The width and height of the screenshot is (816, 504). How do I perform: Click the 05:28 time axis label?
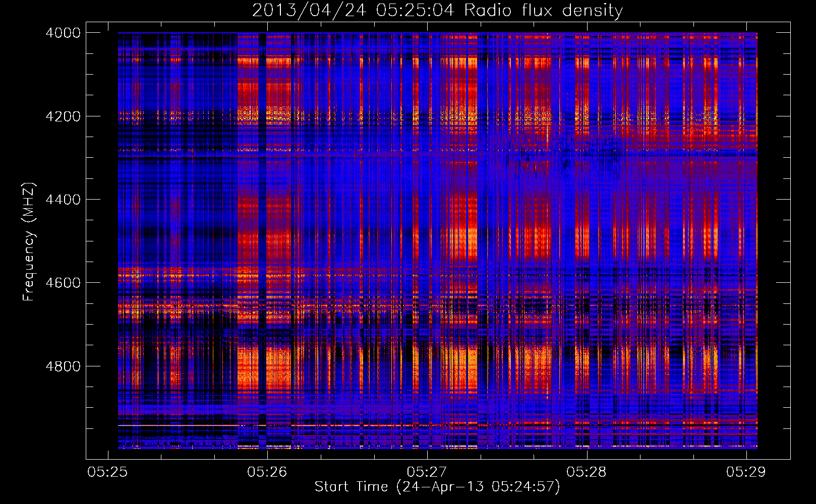point(587,472)
